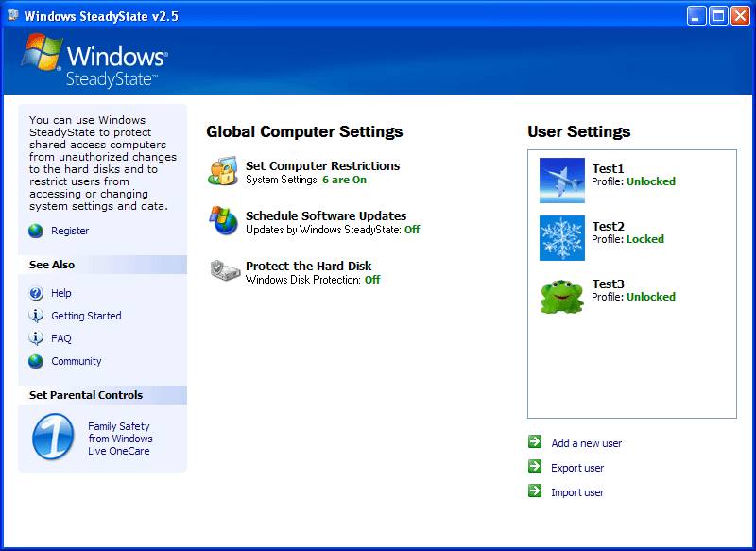Click the Schedule Software Updates globe icon

(x=223, y=220)
